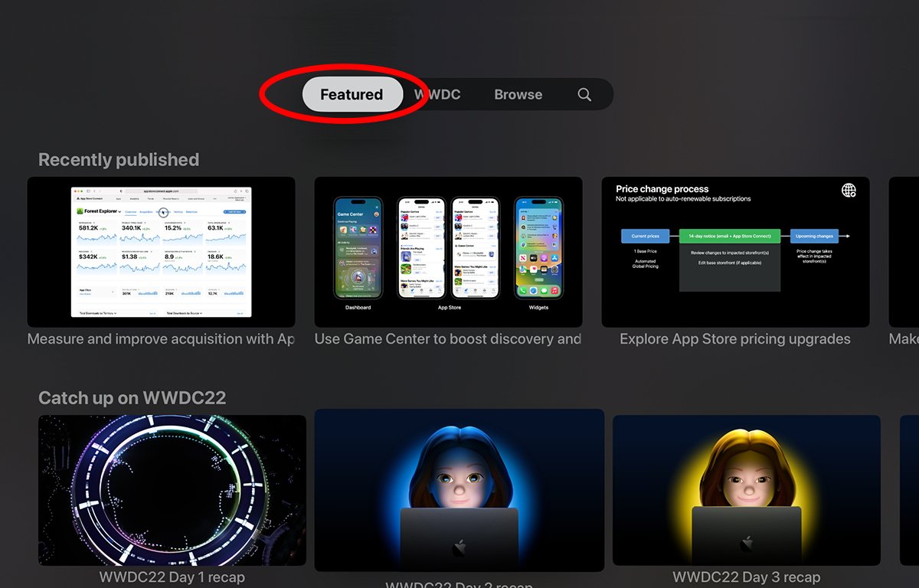
Task: Select the Featured tab
Action: [x=352, y=95]
